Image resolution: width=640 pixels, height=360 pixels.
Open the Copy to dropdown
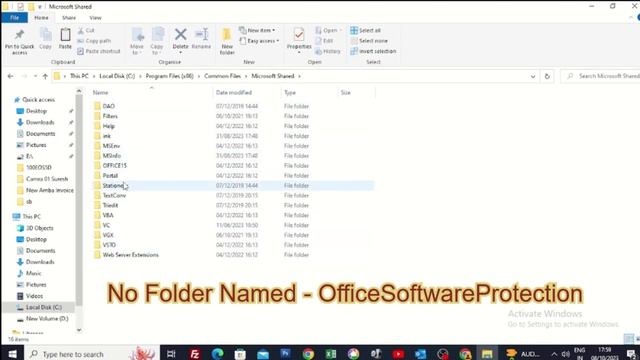coord(157,42)
